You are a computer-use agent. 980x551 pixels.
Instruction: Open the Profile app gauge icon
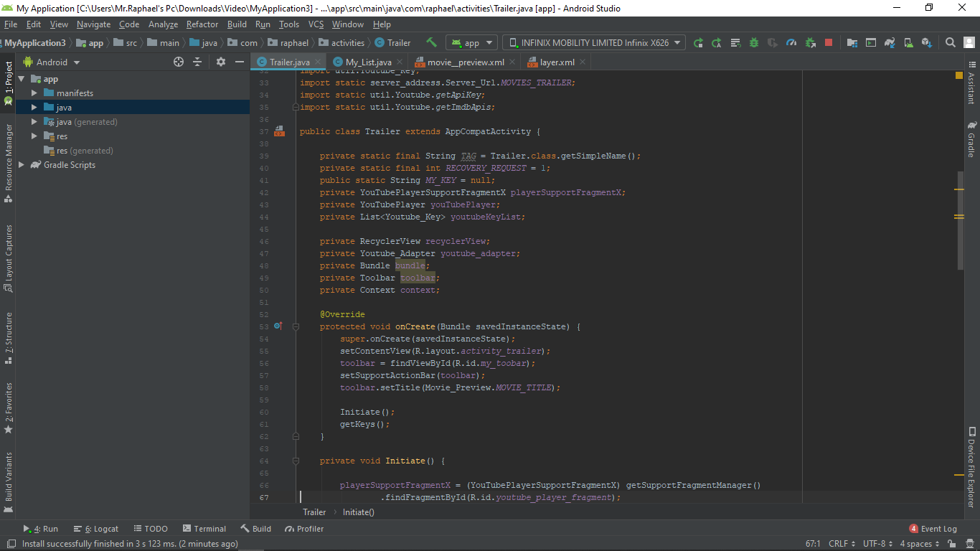click(791, 43)
